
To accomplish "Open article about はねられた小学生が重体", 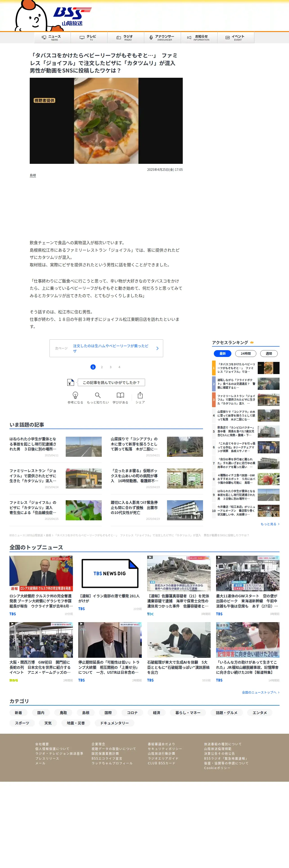I will click(x=56, y=446).
